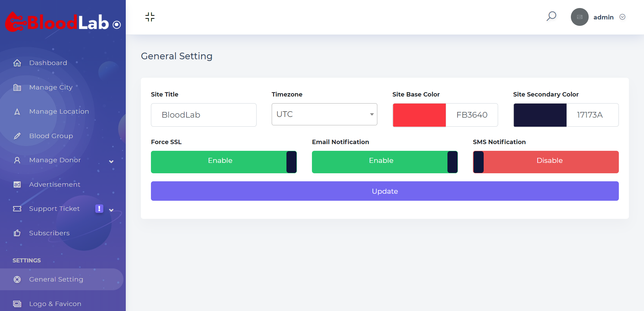
Task: Open Logo & Favicon settings page
Action: (x=55, y=304)
